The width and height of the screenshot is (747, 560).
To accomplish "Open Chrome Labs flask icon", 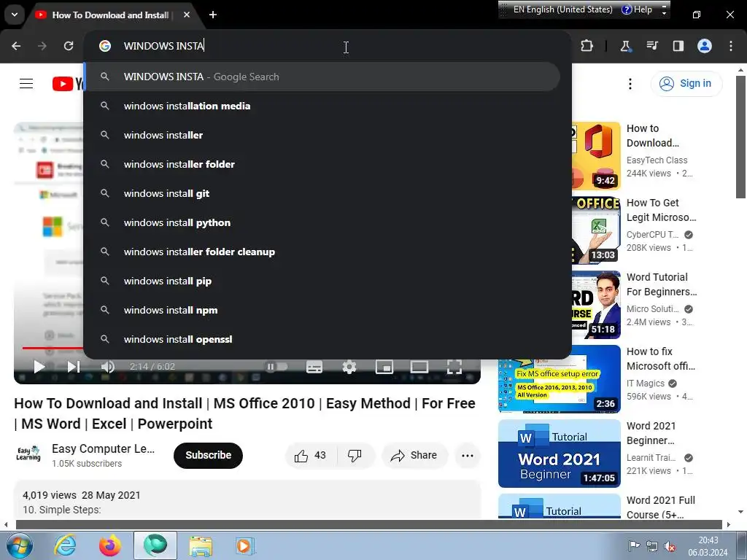I will coord(625,46).
